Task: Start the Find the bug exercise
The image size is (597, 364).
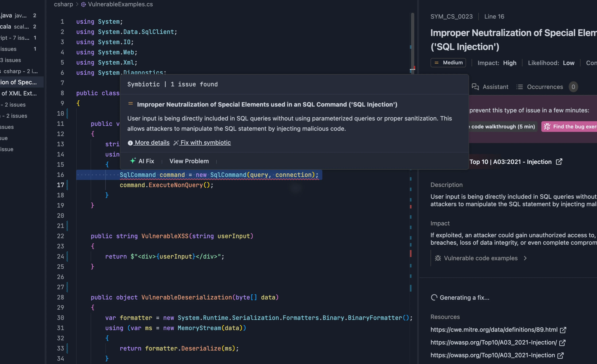Action: [x=569, y=126]
